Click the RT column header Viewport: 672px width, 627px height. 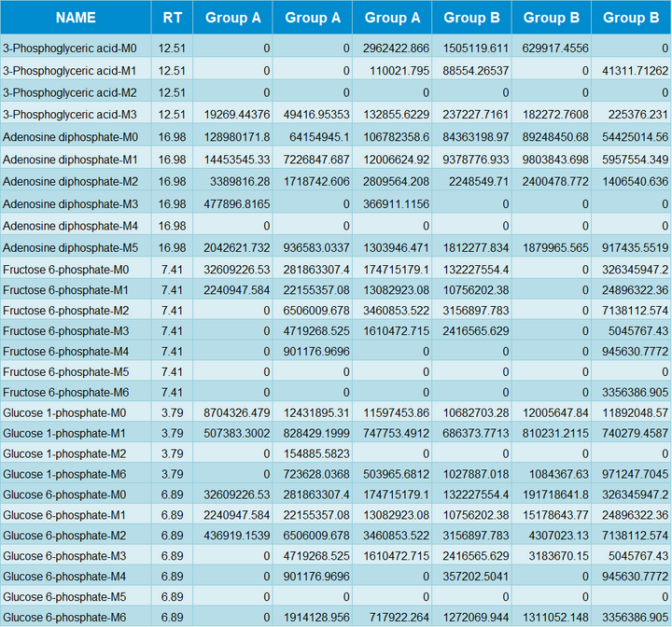coord(173,18)
